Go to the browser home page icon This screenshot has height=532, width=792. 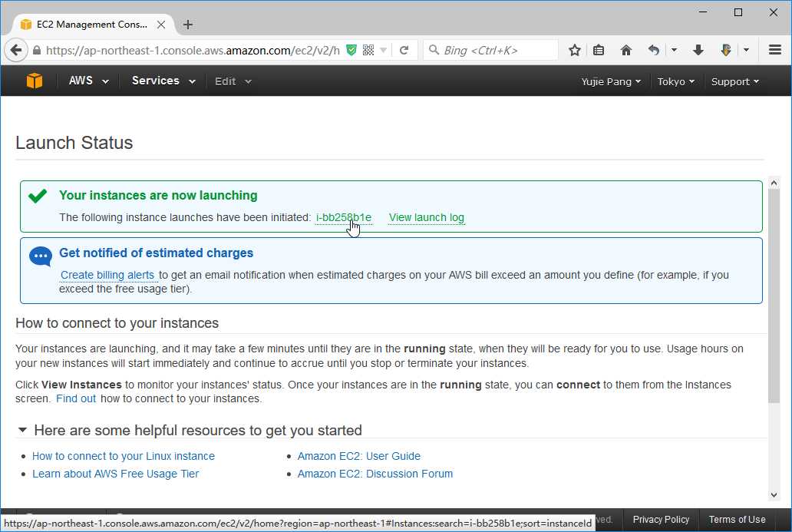pyautogui.click(x=625, y=50)
